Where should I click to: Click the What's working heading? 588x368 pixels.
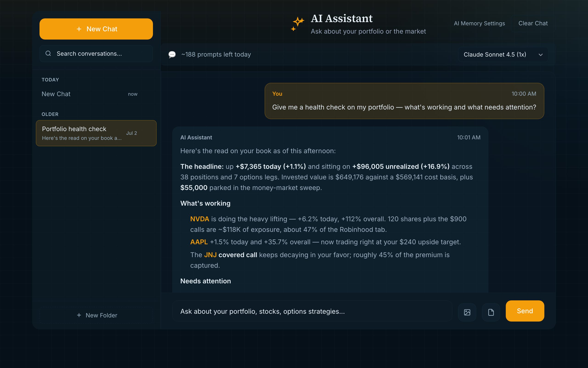(x=205, y=203)
